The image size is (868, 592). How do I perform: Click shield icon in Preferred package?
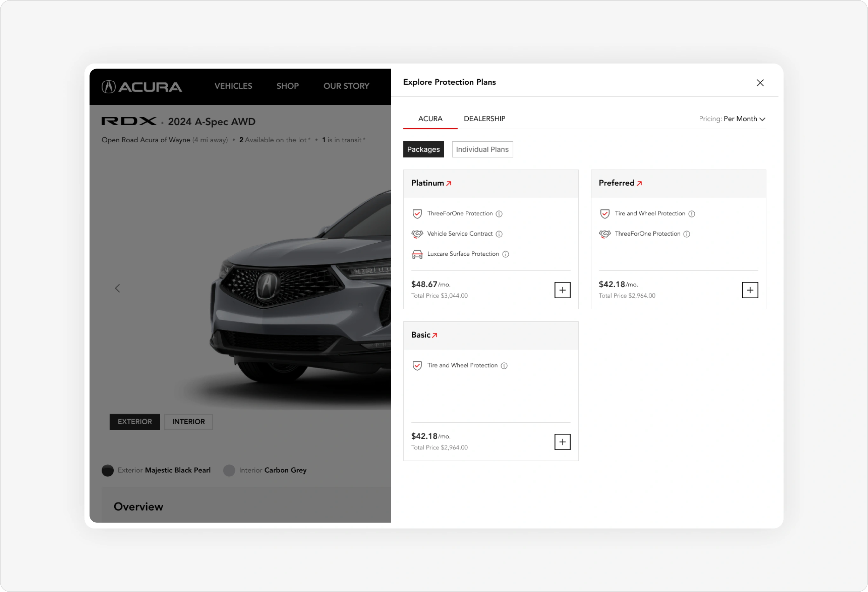click(x=605, y=214)
